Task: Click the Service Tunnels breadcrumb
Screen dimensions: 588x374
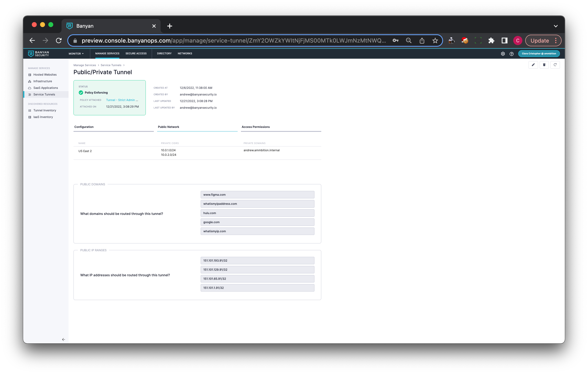Action: pos(111,65)
